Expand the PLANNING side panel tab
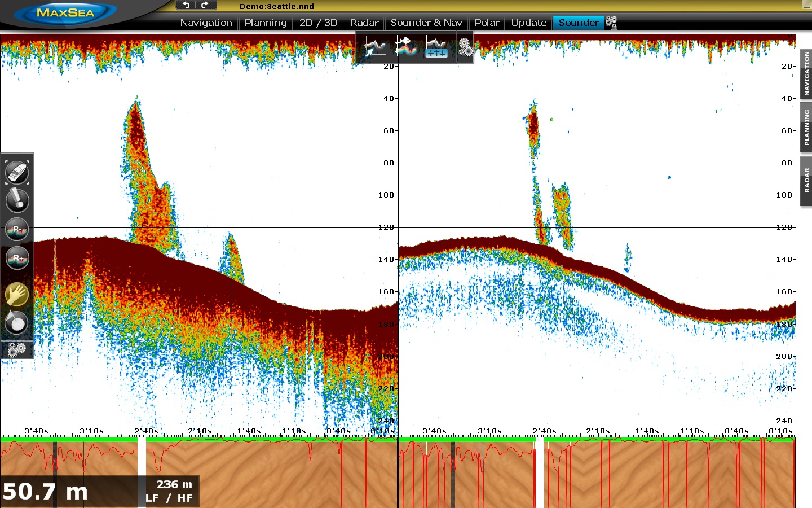812x508 pixels. [x=806, y=128]
